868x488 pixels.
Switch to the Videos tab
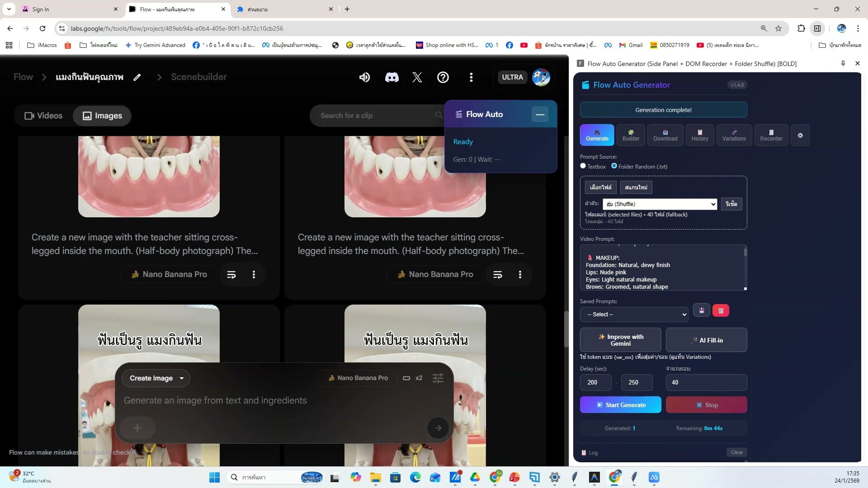click(43, 116)
